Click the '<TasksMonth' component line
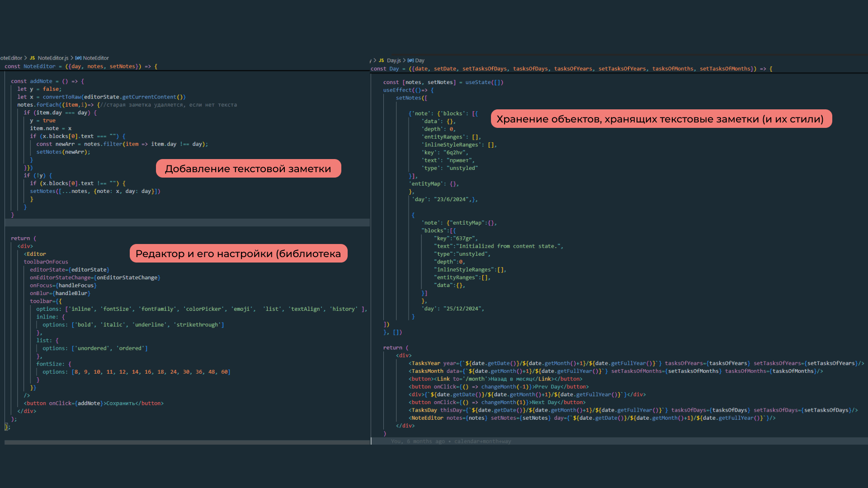Image resolution: width=868 pixels, height=488 pixels. tap(616, 371)
